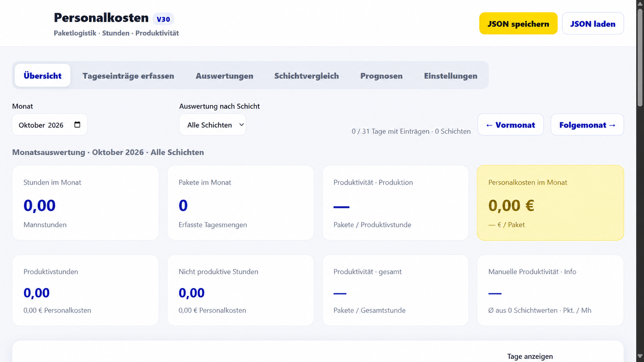Click the Produktivität · gesamt label
Screen dimensions: 644x362
point(367,272)
